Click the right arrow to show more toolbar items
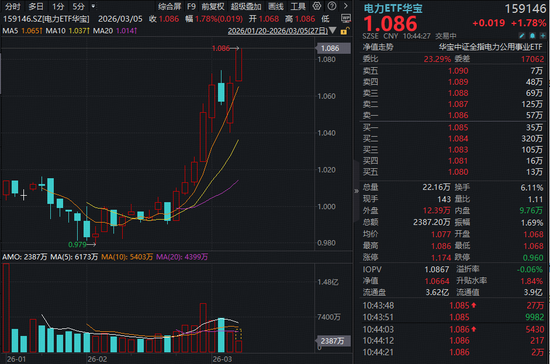Viewport: 550px width, 364px height. (346, 6)
